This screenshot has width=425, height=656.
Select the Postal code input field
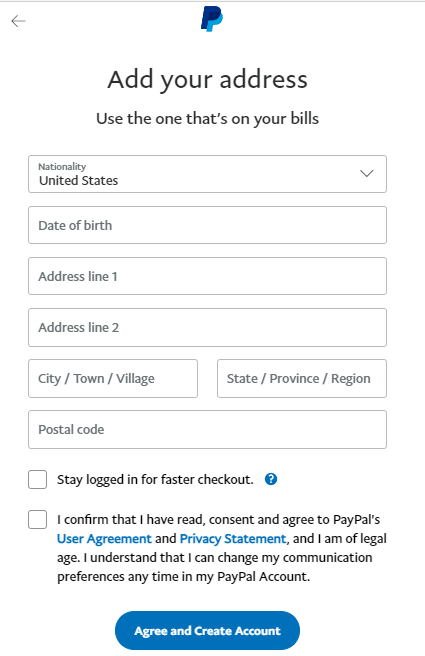tap(207, 430)
